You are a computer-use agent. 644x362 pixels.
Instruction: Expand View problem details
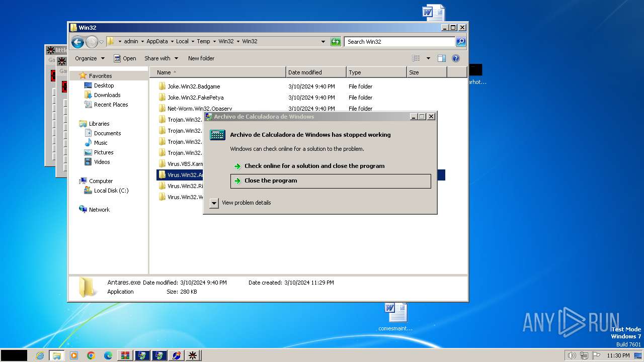click(x=241, y=203)
